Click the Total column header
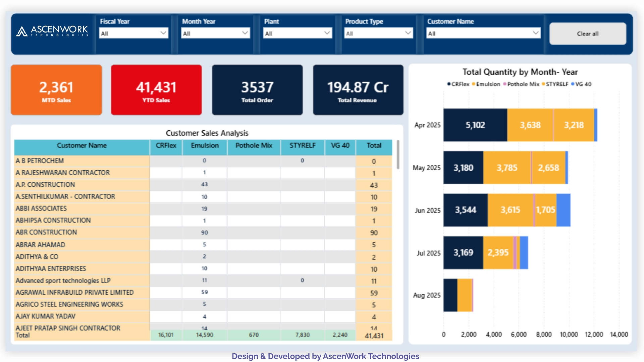 [x=374, y=145]
